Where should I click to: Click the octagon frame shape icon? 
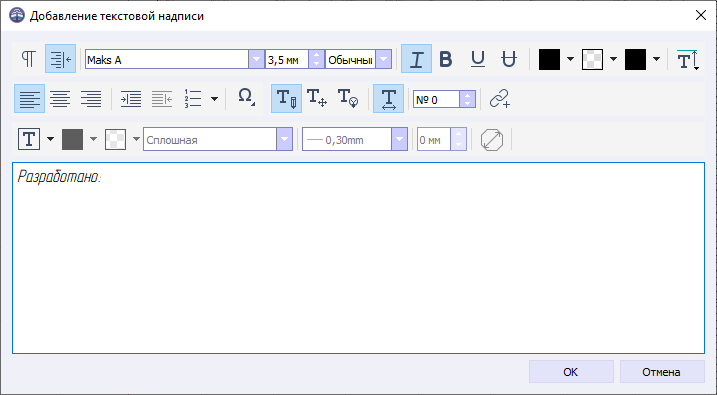(492, 139)
